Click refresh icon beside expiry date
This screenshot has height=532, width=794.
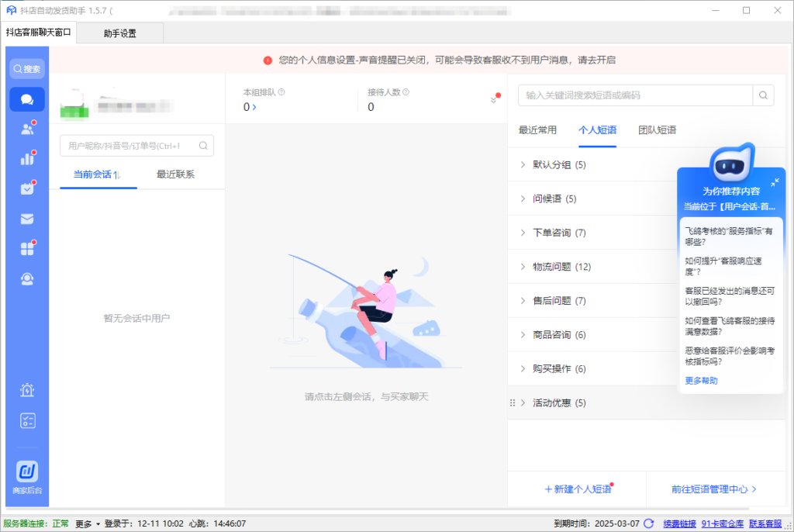[x=649, y=523]
